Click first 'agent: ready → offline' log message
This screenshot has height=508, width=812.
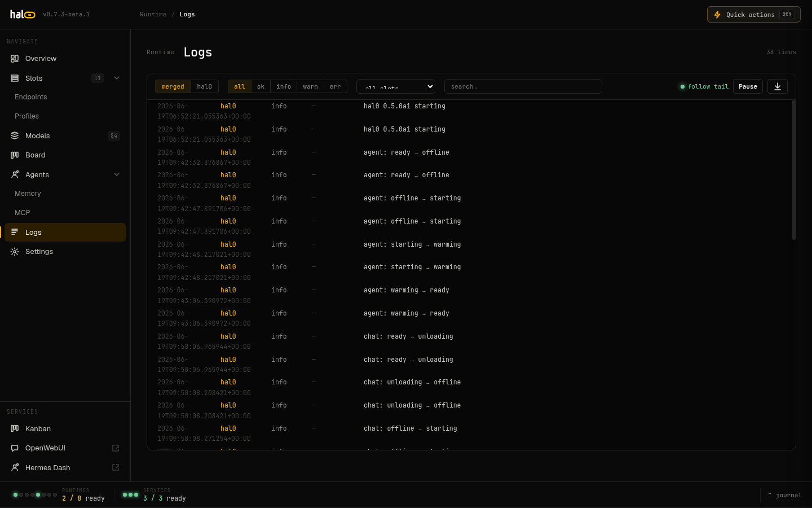tap(407, 152)
